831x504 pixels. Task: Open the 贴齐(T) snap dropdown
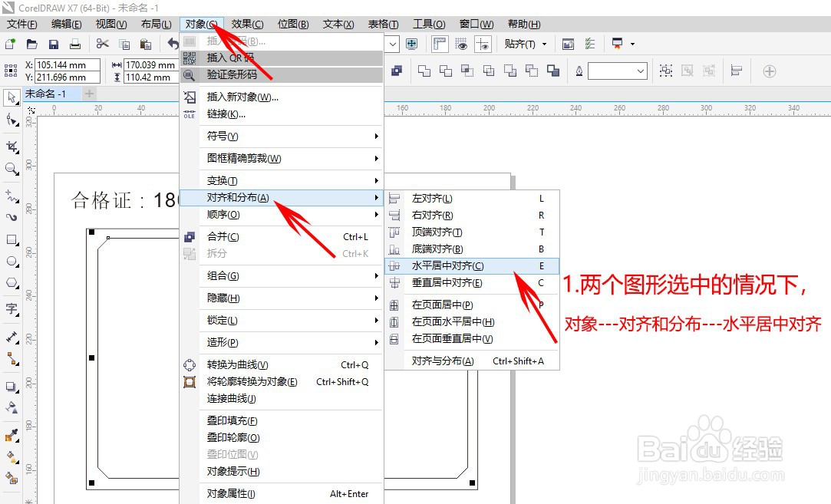click(x=525, y=44)
